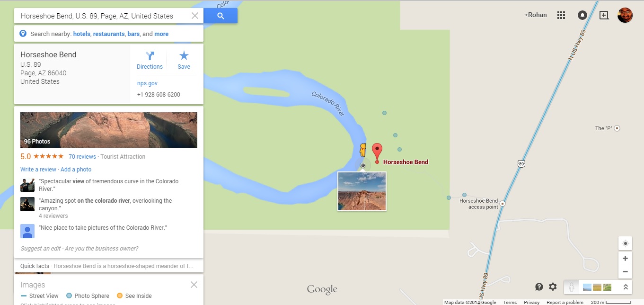Open the nps.gov website link
This screenshot has width=644, height=305.
coord(147,83)
